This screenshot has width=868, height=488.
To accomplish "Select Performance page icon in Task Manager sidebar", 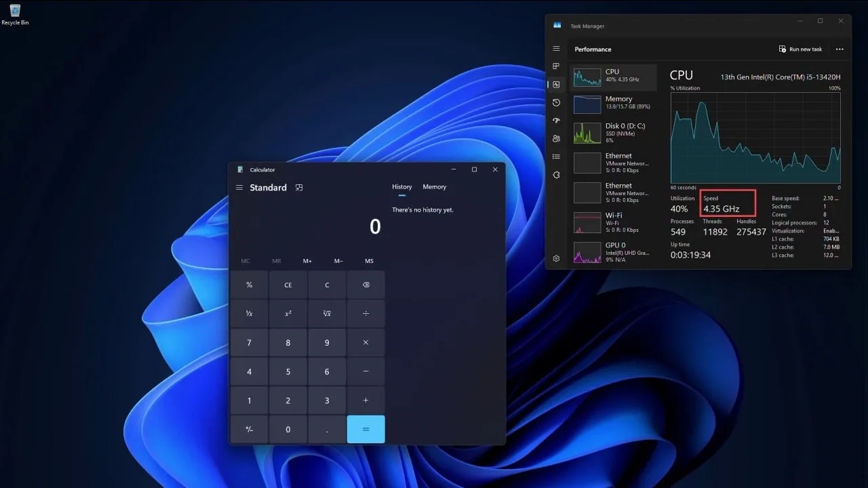I will point(556,85).
